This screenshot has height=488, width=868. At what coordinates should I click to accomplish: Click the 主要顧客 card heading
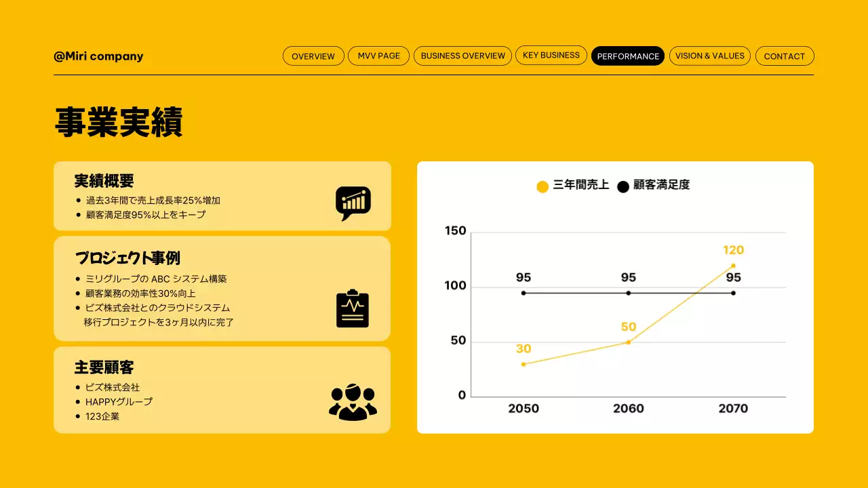(104, 367)
